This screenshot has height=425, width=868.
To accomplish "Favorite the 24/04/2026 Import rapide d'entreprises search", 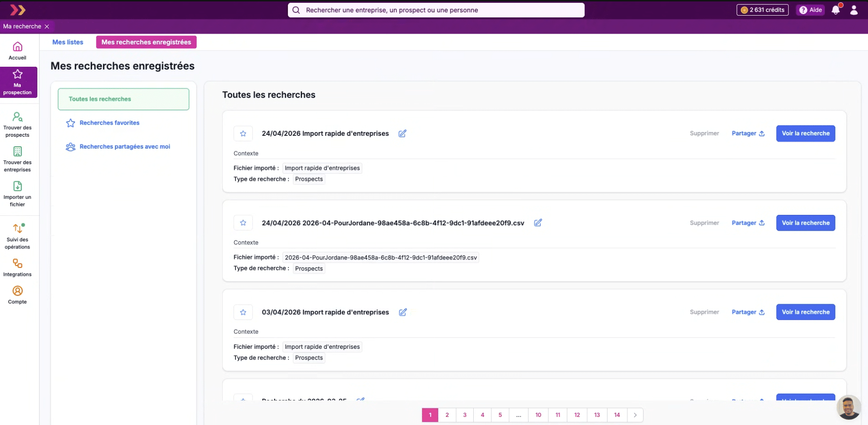I will (x=243, y=133).
